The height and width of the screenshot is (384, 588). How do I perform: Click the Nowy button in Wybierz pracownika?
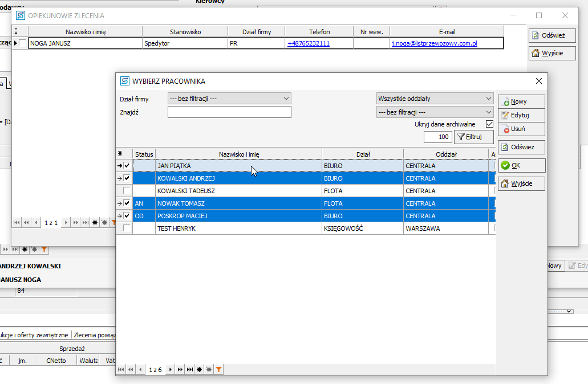[521, 101]
